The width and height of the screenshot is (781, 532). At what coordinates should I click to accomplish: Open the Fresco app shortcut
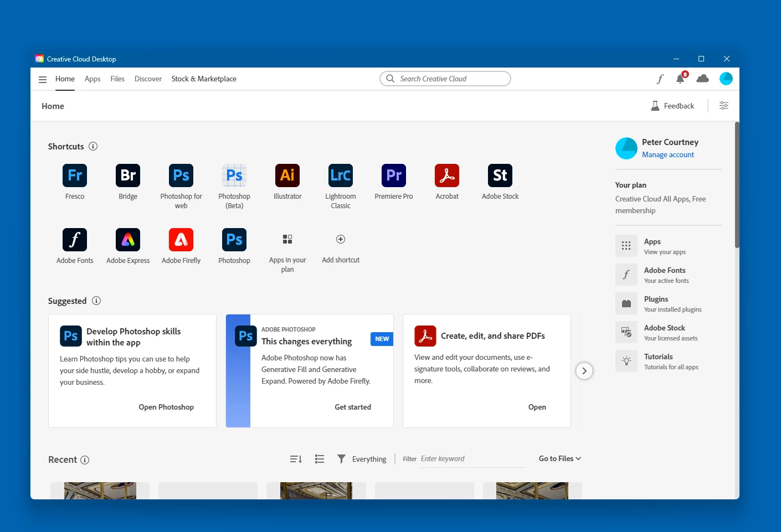click(x=75, y=175)
